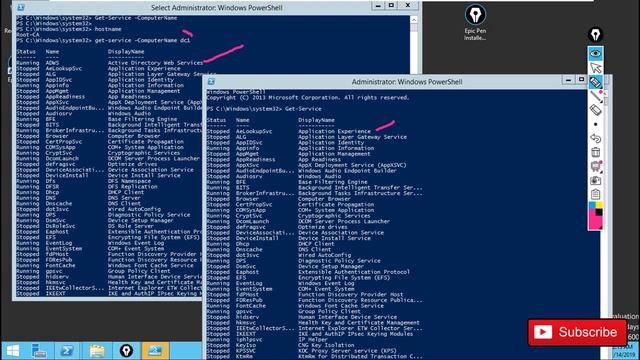Click the undo arrow in Epic Pen
This screenshot has height=360, width=640.
(x=596, y=138)
